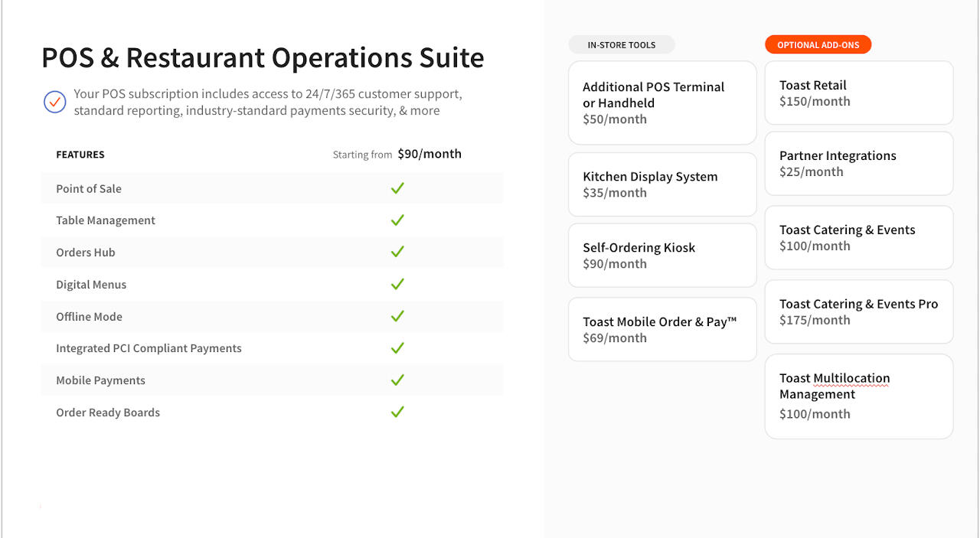Click the Order Ready Boards checkmark
Viewport: 980px width, 538px height.
coord(397,412)
